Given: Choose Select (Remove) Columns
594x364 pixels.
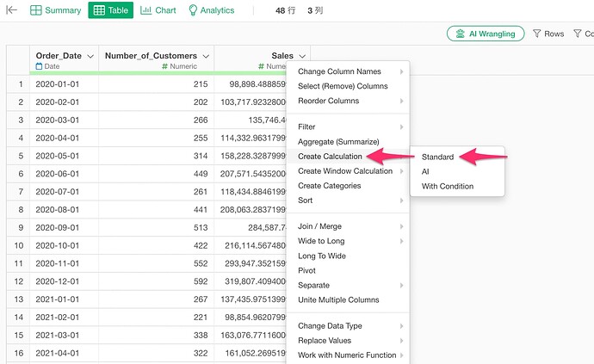Looking at the screenshot, I should tap(348, 86).
